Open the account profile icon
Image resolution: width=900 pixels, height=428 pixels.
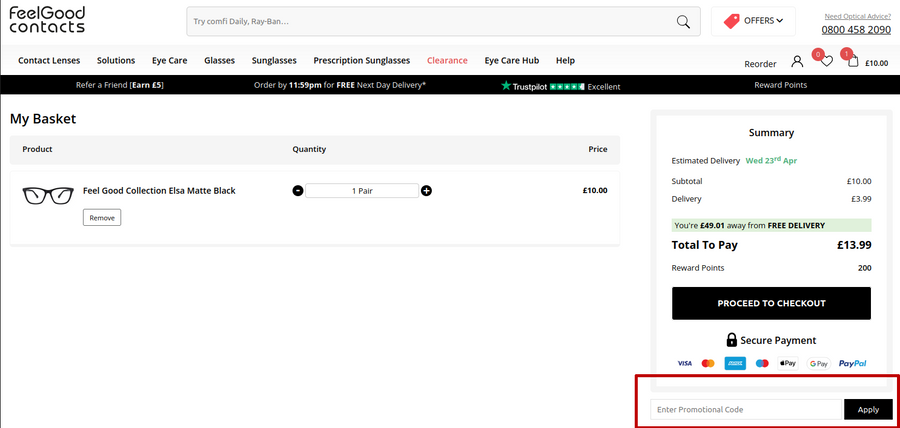pos(797,62)
